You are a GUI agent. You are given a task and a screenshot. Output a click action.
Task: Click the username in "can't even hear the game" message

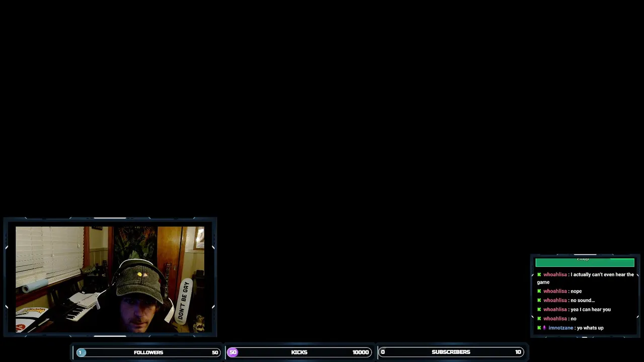tap(555, 275)
